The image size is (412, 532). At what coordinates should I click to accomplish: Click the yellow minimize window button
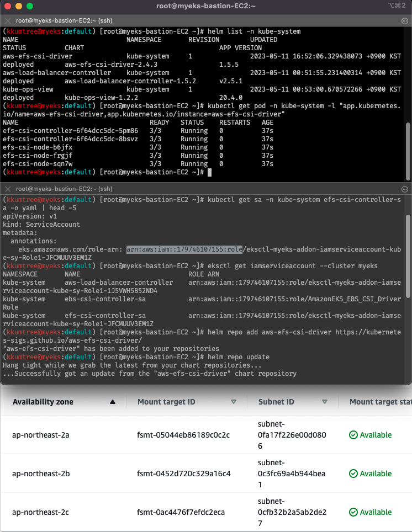(x=19, y=6)
